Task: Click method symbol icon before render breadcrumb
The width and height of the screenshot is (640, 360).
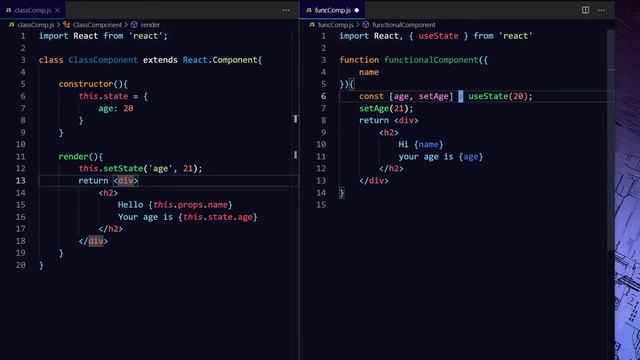Action: 134,25
